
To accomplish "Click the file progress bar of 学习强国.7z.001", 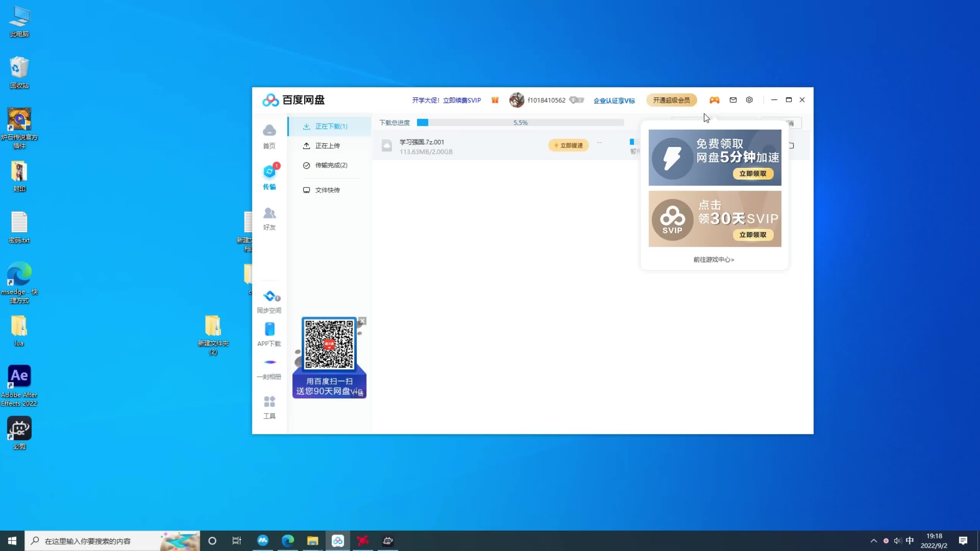I will coord(635,142).
